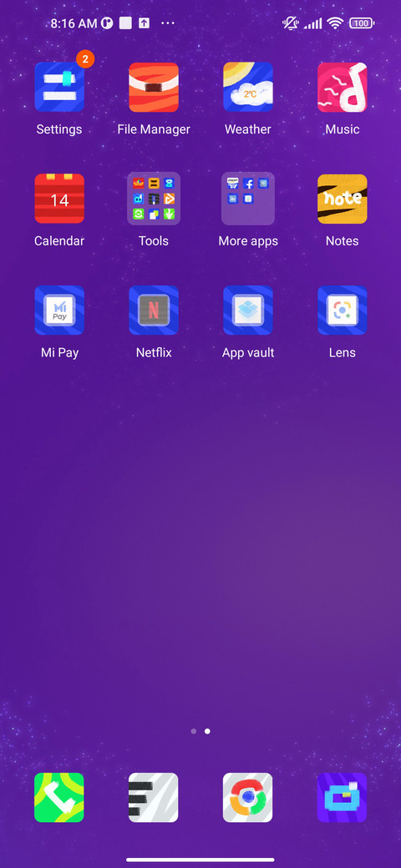Open the Settings app
Screen dimensions: 401x868
pos(59,87)
